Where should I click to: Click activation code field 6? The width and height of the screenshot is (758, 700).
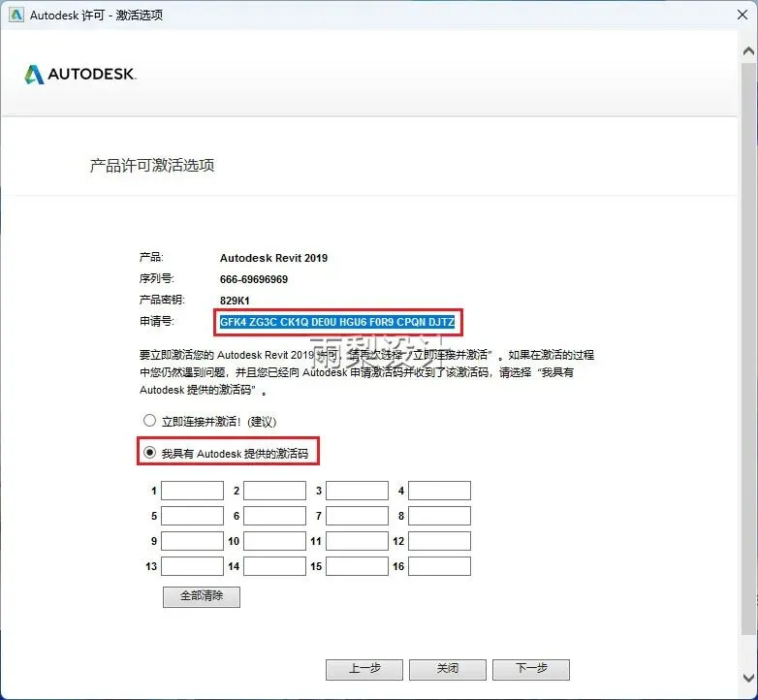pos(274,516)
